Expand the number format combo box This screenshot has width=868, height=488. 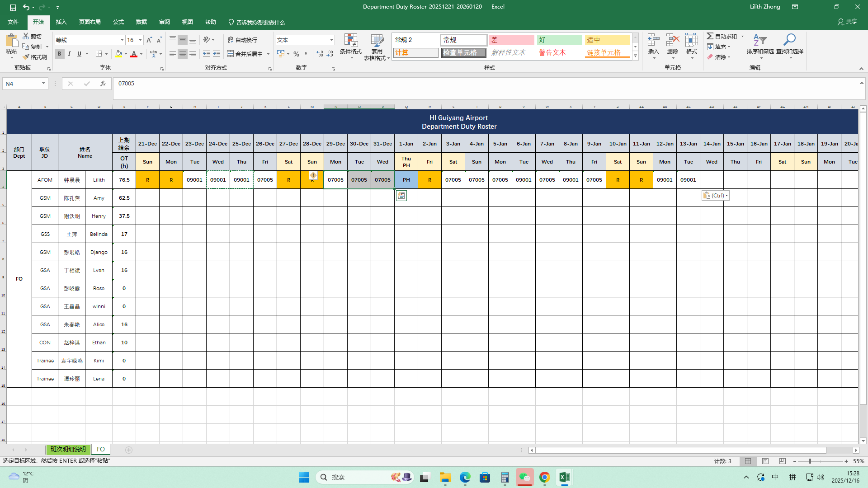point(331,40)
